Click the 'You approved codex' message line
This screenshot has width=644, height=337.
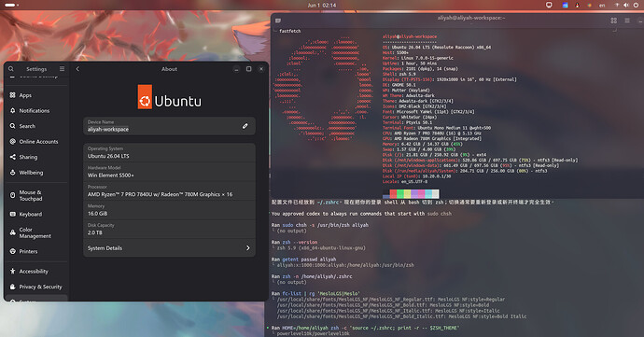[361, 214]
